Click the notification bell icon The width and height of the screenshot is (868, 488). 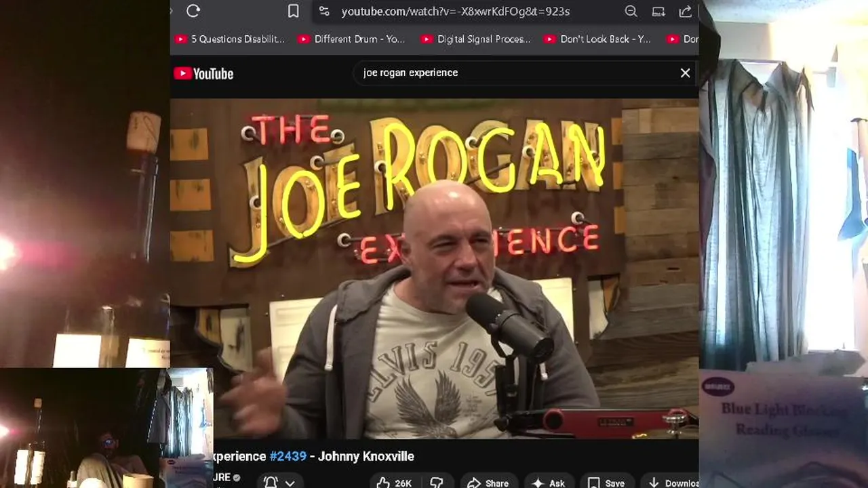271,483
